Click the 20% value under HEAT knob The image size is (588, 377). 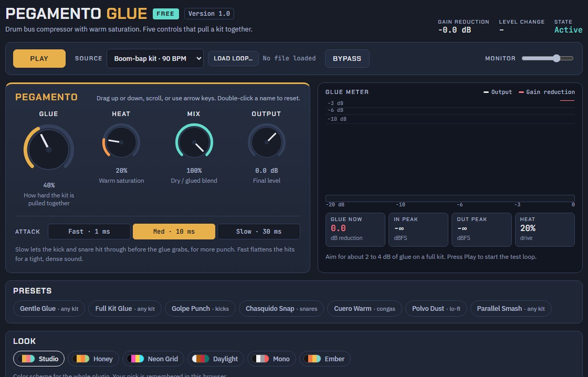121,170
